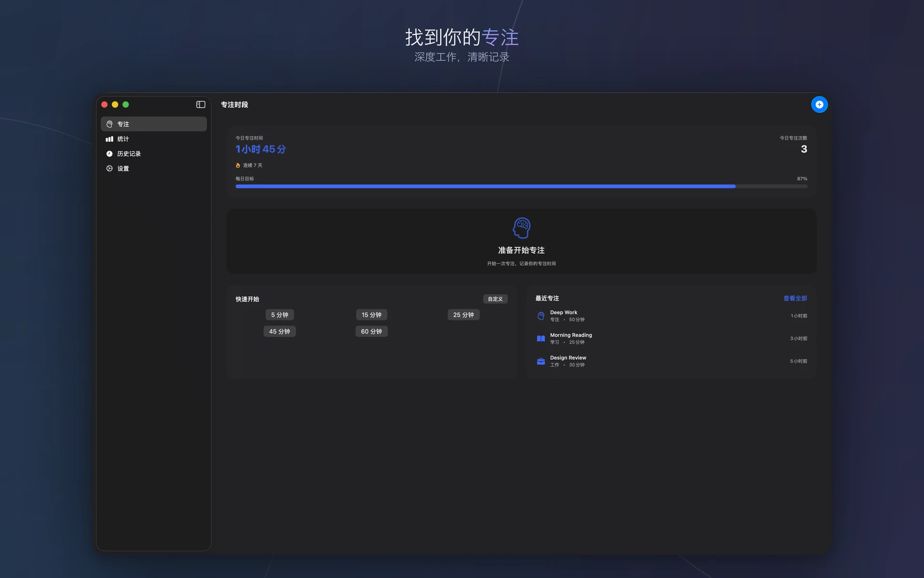Click the 87% goal percentage
This screenshot has height=578, width=924.
pyautogui.click(x=802, y=179)
